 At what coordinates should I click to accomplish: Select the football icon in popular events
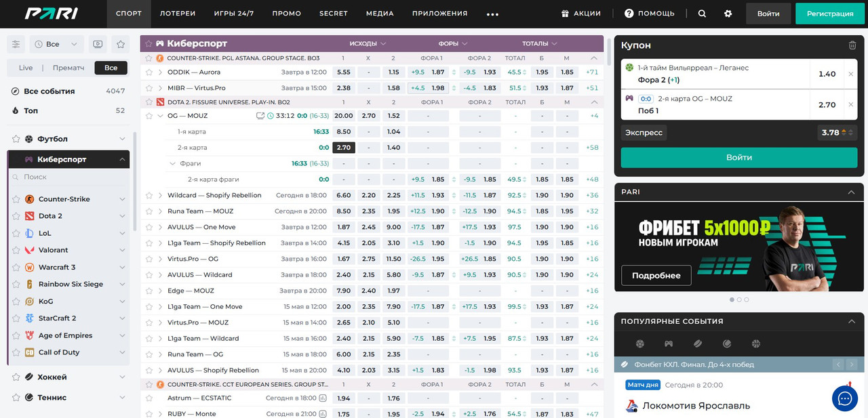640,344
